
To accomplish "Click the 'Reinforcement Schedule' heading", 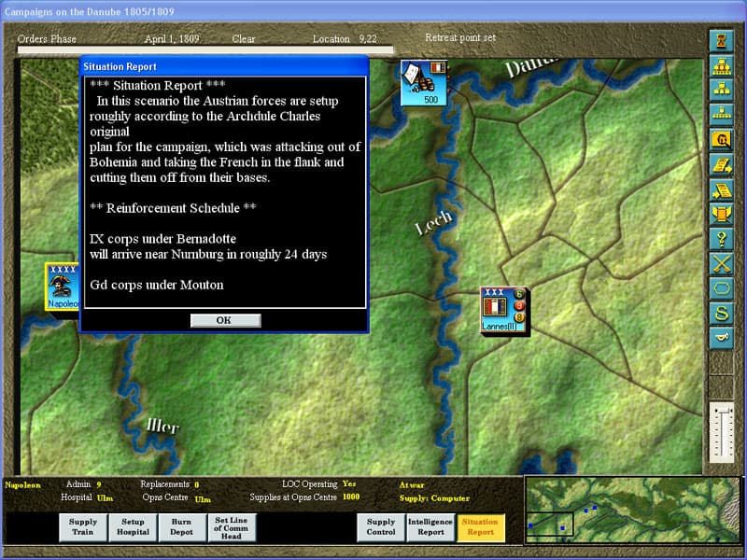I will pyautogui.click(x=173, y=208).
